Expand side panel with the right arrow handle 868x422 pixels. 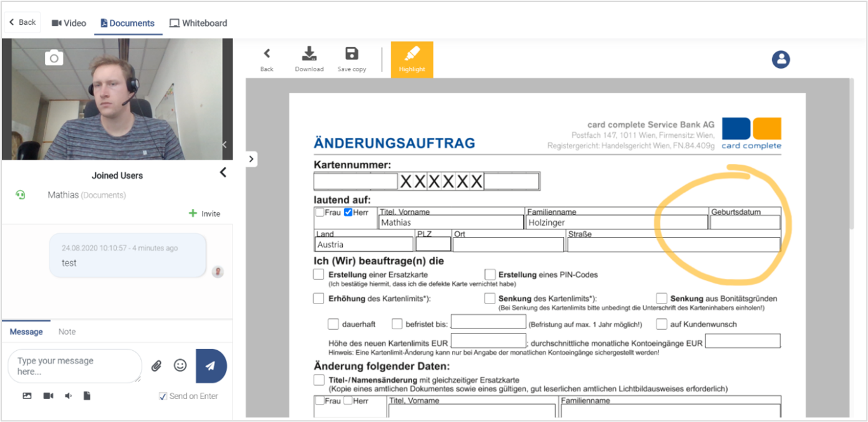coord(251,159)
